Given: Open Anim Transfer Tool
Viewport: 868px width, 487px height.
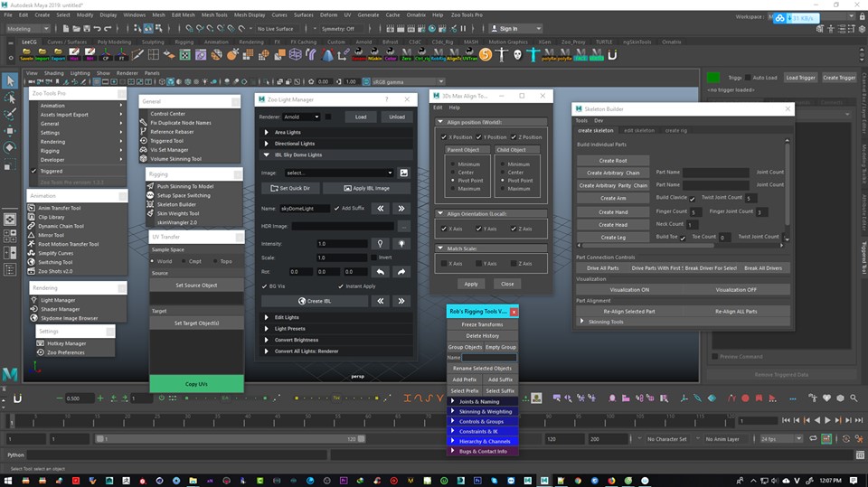Looking at the screenshot, I should point(60,208).
